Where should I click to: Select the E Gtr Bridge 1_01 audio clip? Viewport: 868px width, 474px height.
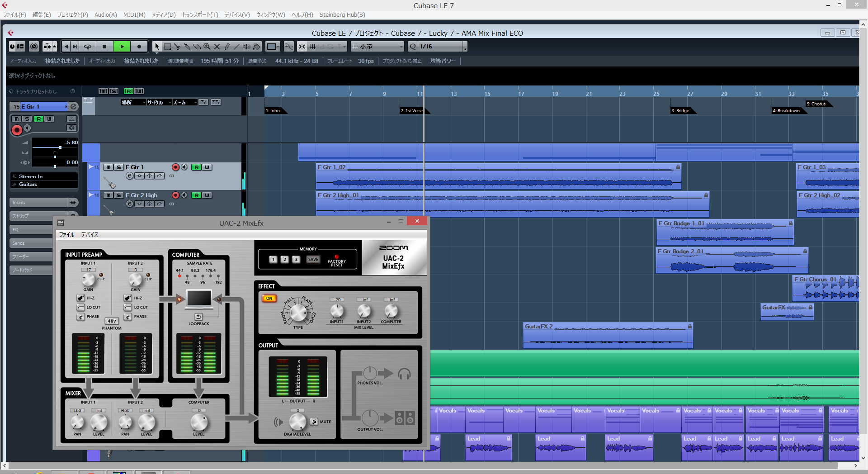pyautogui.click(x=725, y=232)
